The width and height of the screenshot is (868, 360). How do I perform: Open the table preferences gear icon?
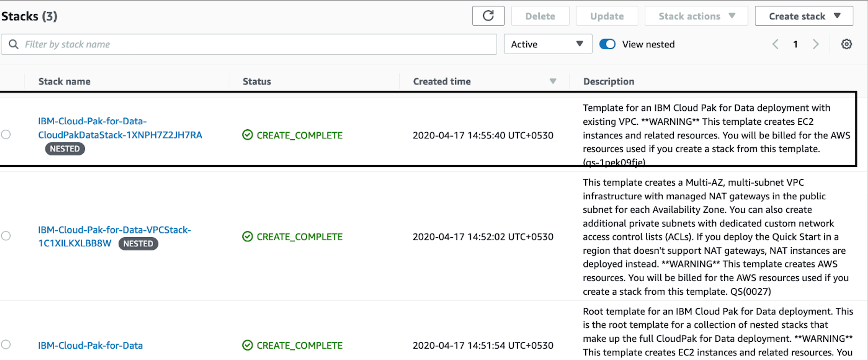coord(846,44)
